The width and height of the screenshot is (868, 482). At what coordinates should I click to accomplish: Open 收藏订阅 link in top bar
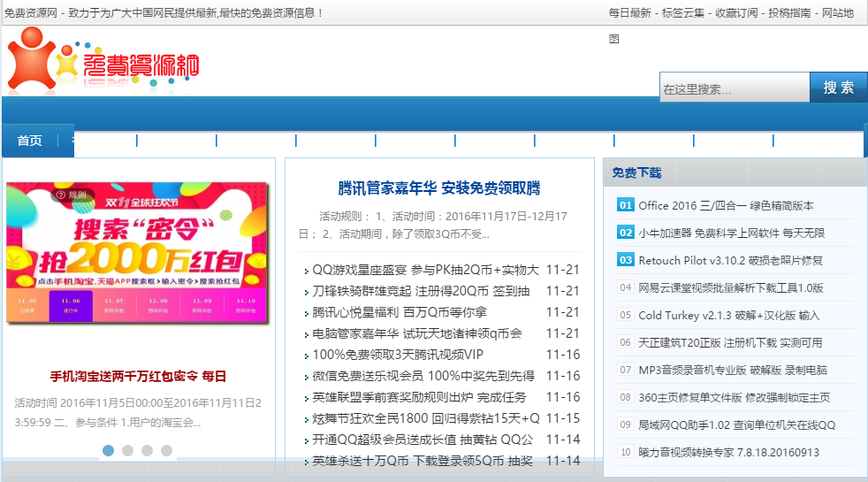click(x=735, y=12)
